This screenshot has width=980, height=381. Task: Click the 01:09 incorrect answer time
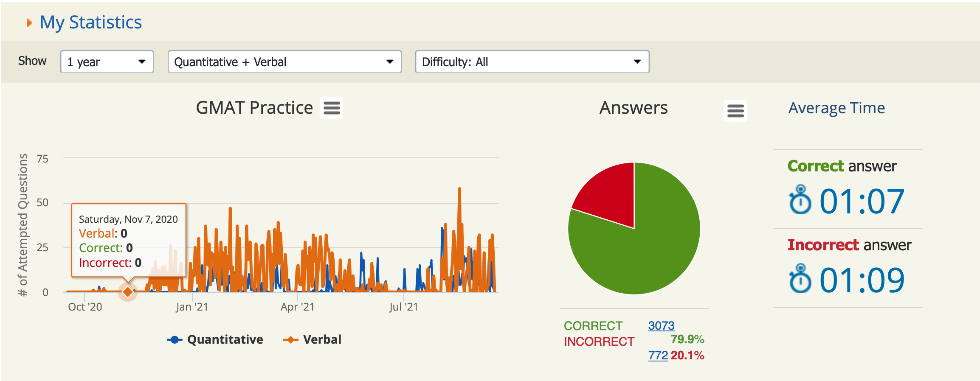(x=862, y=280)
